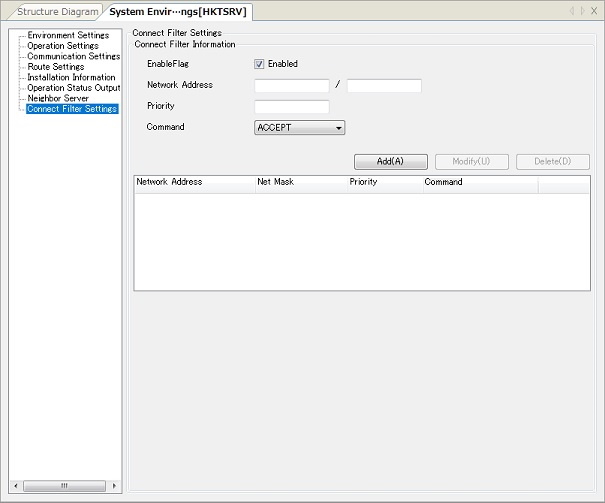Click the Add(A) button
605x503 pixels.
(390, 162)
